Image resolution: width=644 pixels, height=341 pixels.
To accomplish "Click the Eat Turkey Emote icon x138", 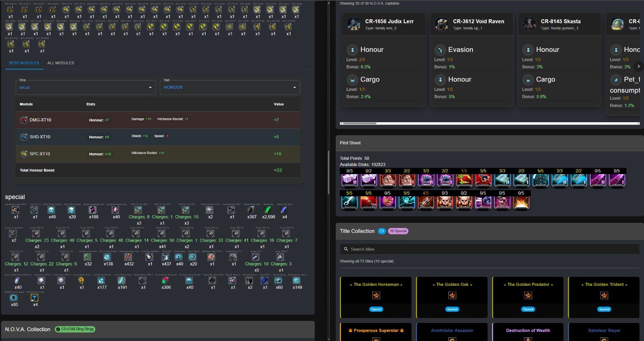I will 107,257.
